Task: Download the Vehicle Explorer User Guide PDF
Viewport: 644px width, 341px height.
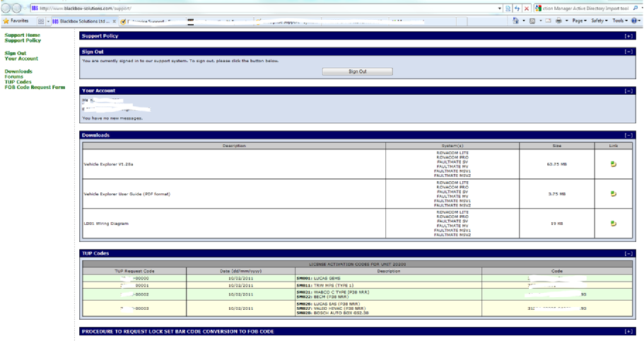Action: [x=613, y=194]
